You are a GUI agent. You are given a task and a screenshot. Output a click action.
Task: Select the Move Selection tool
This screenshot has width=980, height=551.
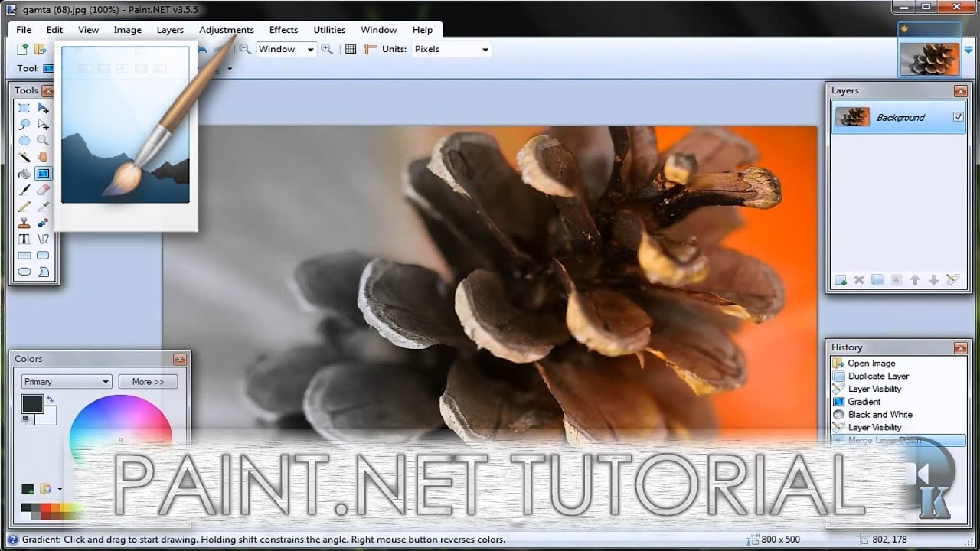pyautogui.click(x=43, y=124)
